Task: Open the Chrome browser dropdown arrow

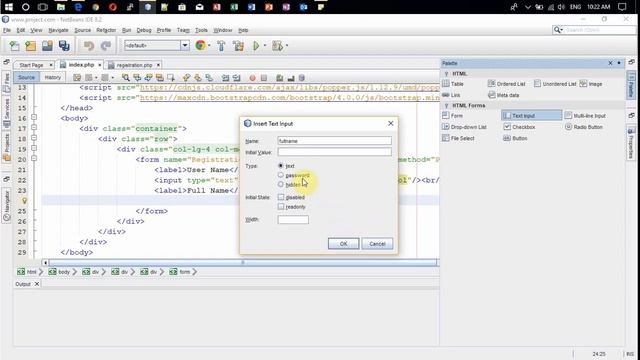Action: [x=209, y=46]
